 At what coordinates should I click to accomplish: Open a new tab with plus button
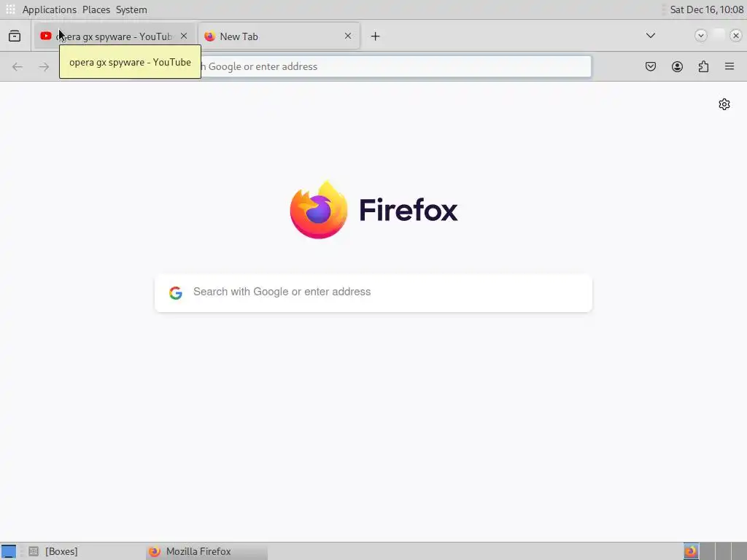coord(376,36)
